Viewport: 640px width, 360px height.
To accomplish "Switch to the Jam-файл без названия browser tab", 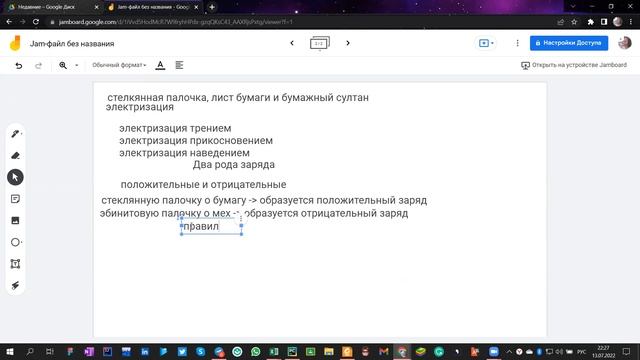I will [153, 7].
